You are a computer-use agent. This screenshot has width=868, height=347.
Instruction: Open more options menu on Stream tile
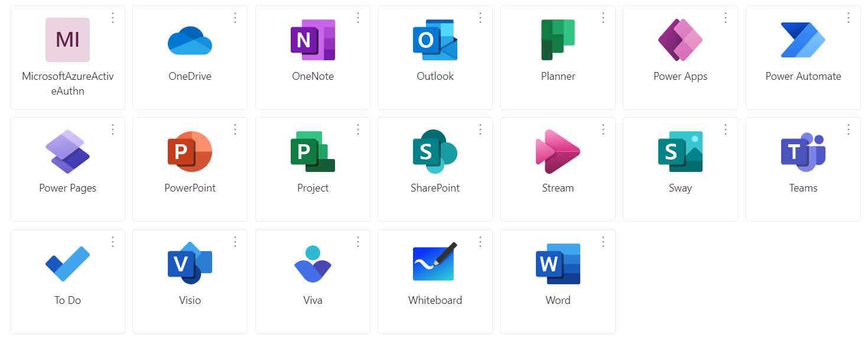[x=603, y=129]
